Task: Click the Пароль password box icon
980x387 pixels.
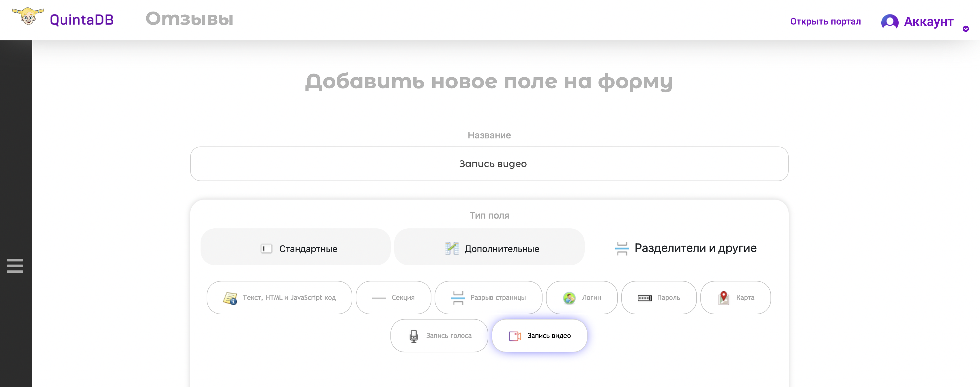Action: click(x=644, y=298)
